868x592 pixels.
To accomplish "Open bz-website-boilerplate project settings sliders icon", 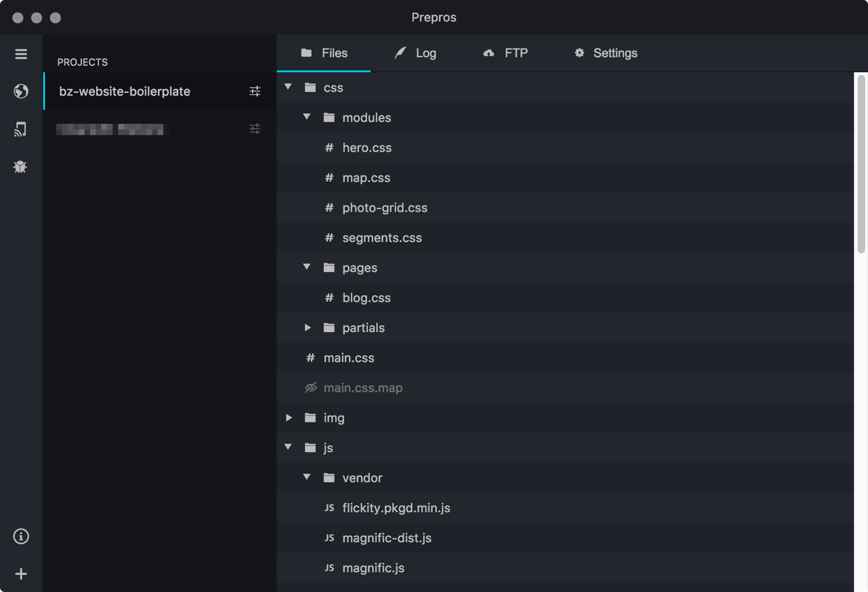I will click(255, 91).
